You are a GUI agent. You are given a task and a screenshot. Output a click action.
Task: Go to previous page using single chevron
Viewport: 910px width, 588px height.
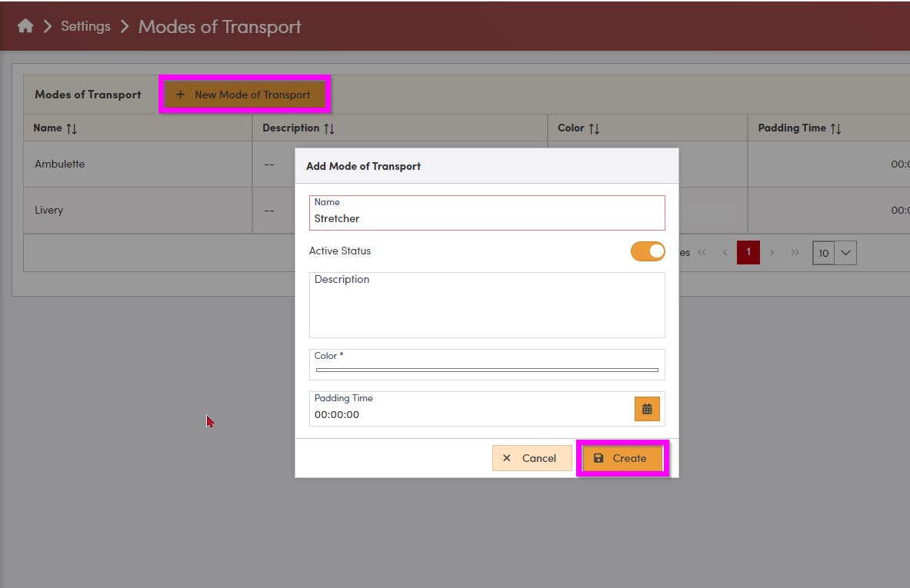[x=724, y=253]
